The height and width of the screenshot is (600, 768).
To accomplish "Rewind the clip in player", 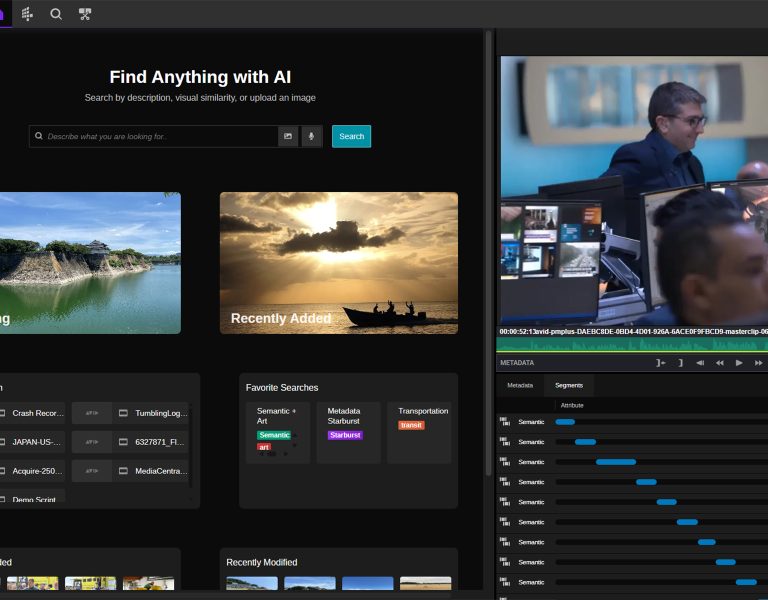I will 720,362.
